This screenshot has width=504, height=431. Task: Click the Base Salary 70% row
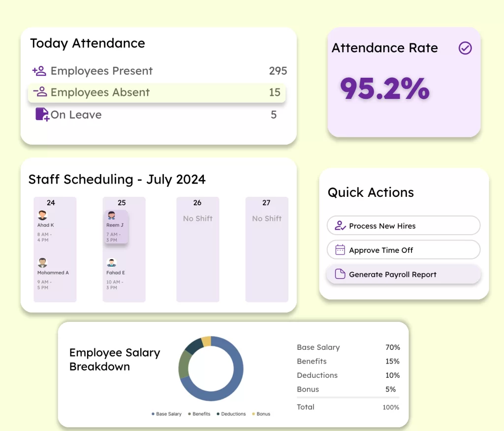click(348, 347)
